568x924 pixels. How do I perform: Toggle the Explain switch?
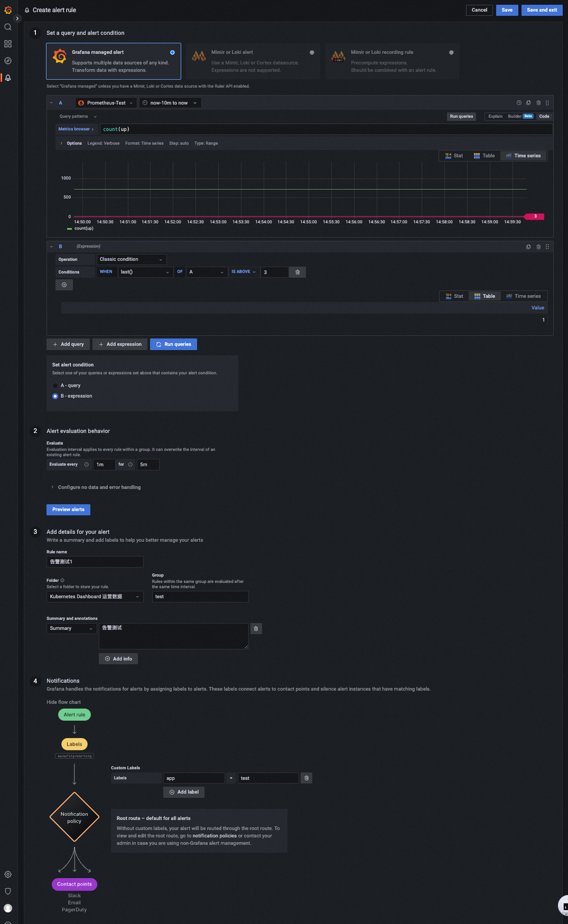pyautogui.click(x=496, y=117)
